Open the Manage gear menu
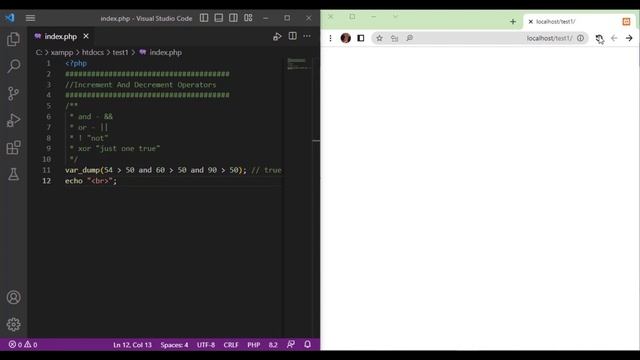Viewport: 640px width, 360px height. point(13,324)
